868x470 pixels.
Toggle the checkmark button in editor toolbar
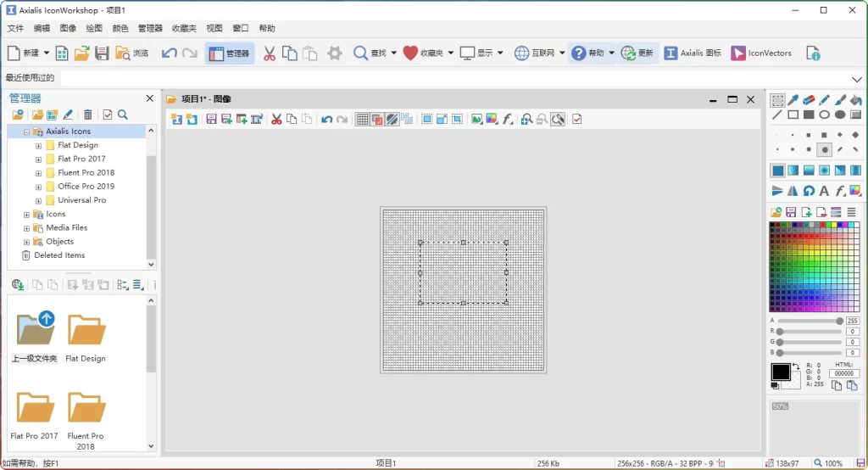point(576,119)
